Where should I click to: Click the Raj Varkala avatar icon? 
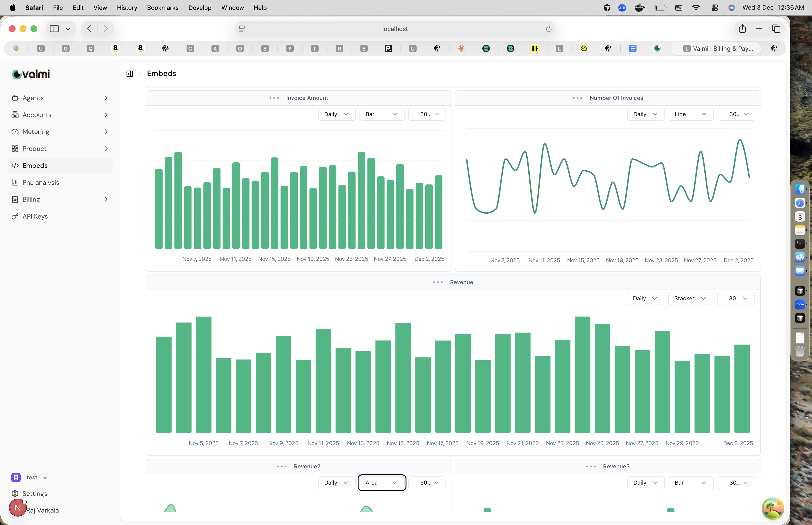17,508
